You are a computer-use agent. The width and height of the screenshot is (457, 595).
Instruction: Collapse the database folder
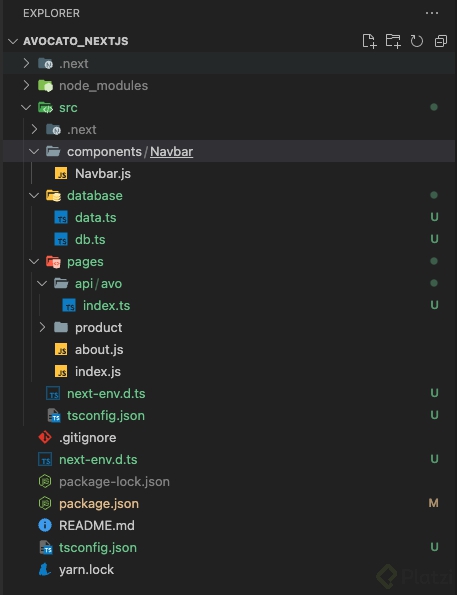click(34, 195)
